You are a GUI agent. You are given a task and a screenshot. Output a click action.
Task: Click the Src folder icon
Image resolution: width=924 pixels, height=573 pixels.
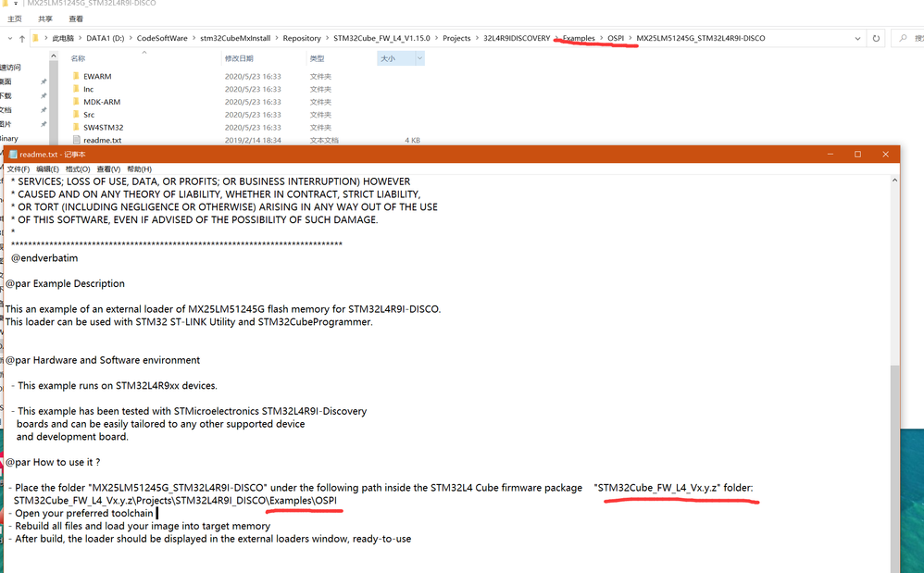pos(76,114)
